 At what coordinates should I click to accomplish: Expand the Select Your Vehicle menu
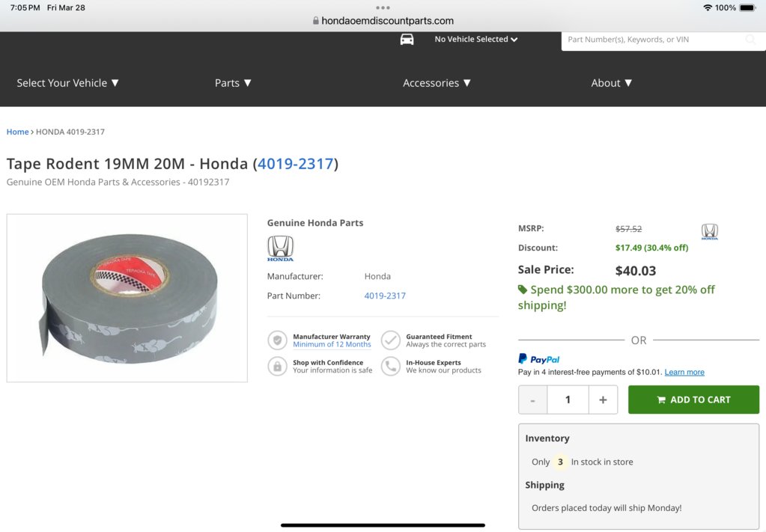tap(68, 83)
